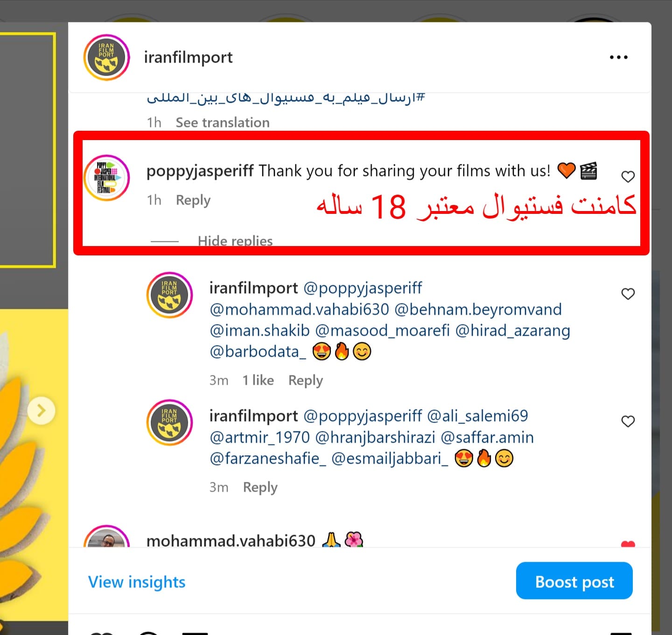Open the Persian hashtag link in caption
The width and height of the screenshot is (672, 635).
point(286,98)
